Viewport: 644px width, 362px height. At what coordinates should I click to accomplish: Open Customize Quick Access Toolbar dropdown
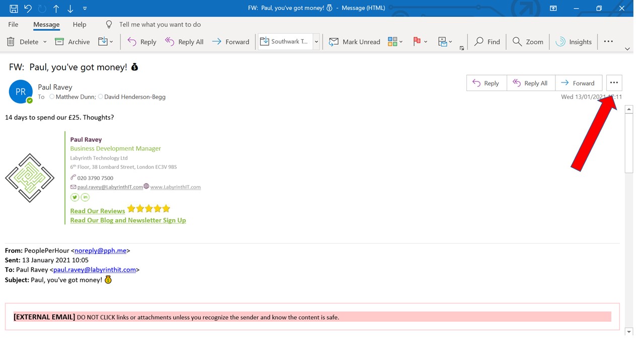(x=85, y=9)
